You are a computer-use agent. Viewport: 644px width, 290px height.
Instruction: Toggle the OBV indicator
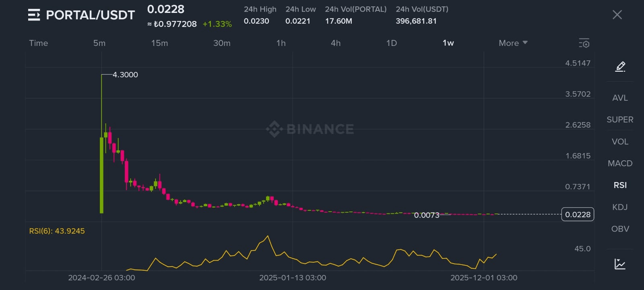[620, 229]
